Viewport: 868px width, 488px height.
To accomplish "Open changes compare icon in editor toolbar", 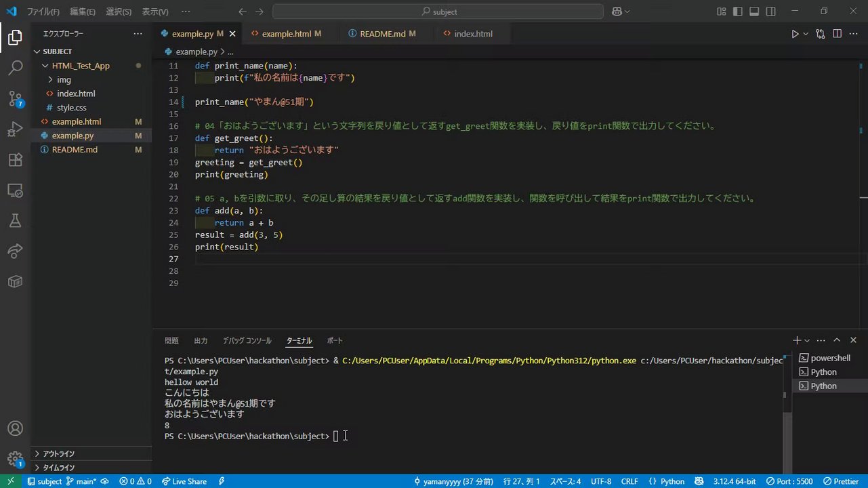I will 821,34.
